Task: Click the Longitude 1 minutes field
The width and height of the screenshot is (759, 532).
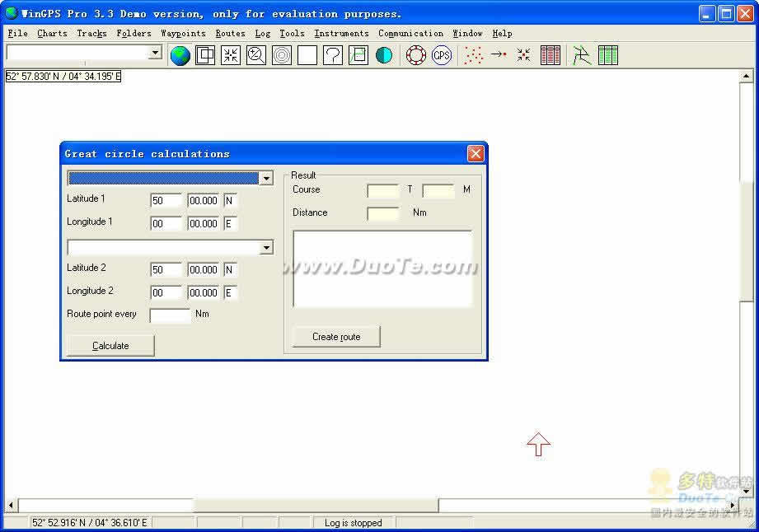Action: (204, 223)
